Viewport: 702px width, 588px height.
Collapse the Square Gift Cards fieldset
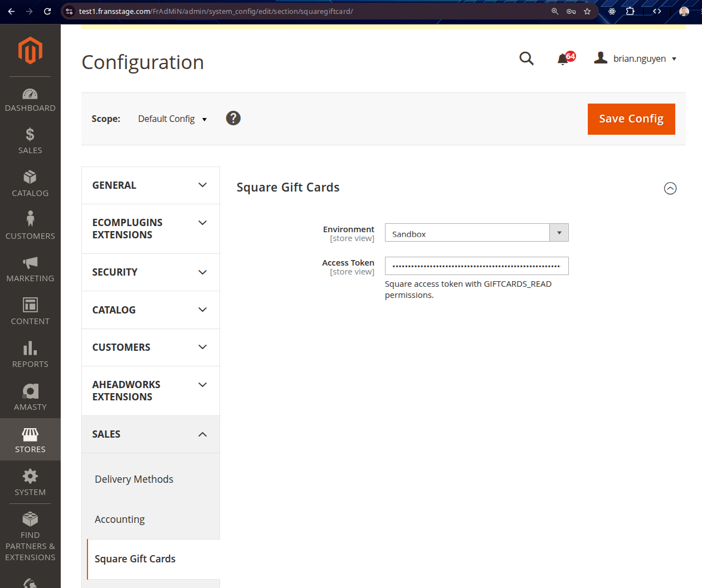click(670, 188)
